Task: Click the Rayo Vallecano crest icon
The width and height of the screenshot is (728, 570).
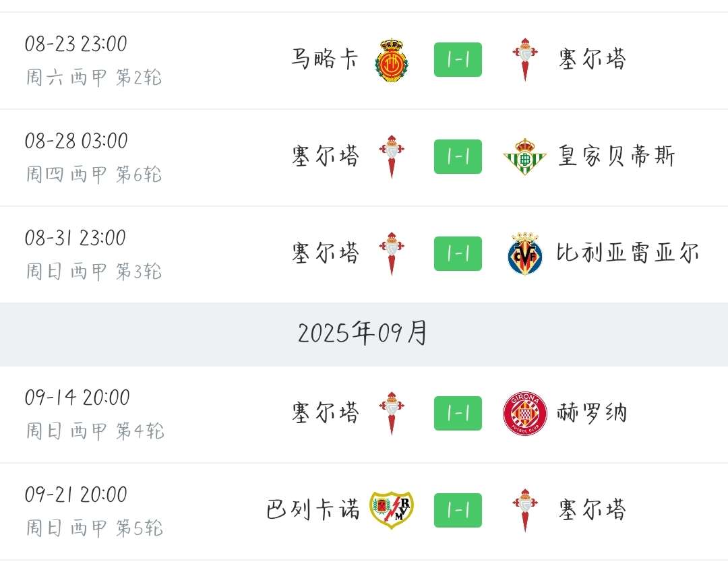Action: (392, 510)
